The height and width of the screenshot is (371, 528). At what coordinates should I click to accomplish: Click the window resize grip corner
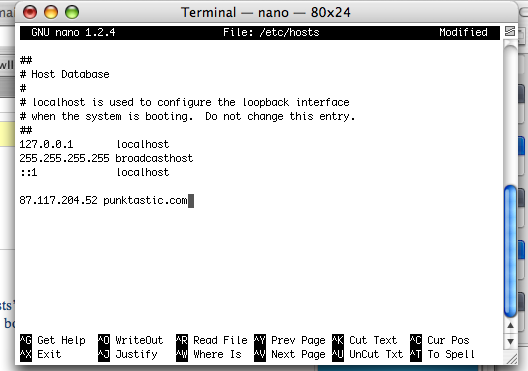pyautogui.click(x=512, y=359)
